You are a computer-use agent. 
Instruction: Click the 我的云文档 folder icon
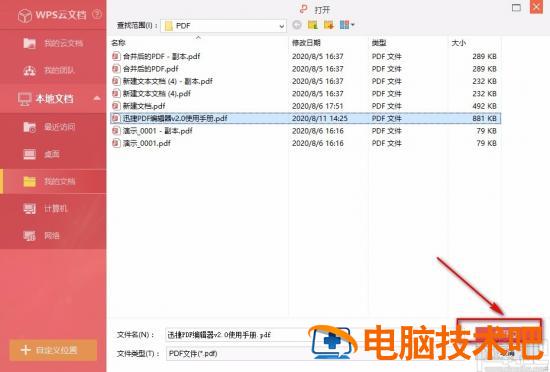tap(29, 43)
